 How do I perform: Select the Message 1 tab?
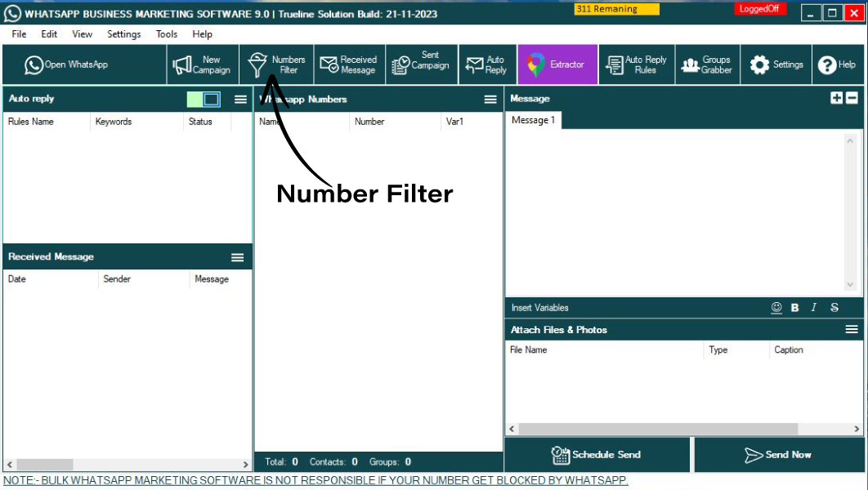(533, 120)
